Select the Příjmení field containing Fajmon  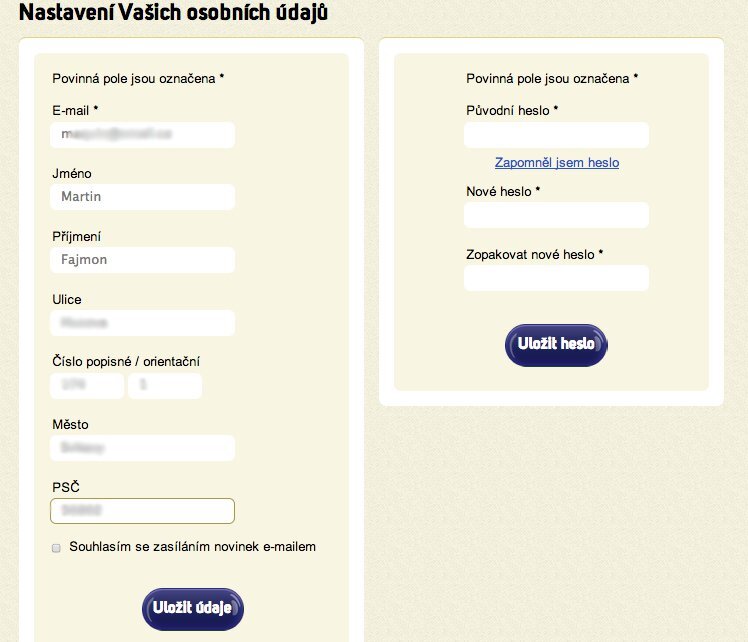142,260
